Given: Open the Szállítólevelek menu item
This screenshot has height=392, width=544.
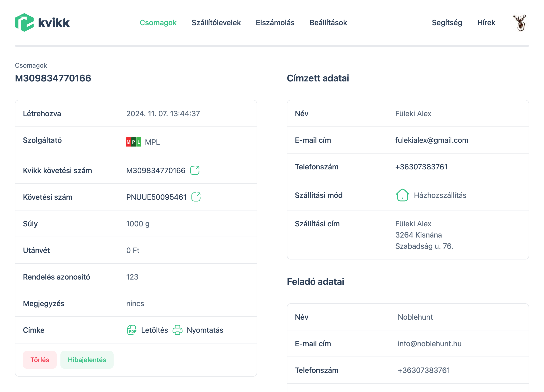Looking at the screenshot, I should [x=216, y=23].
